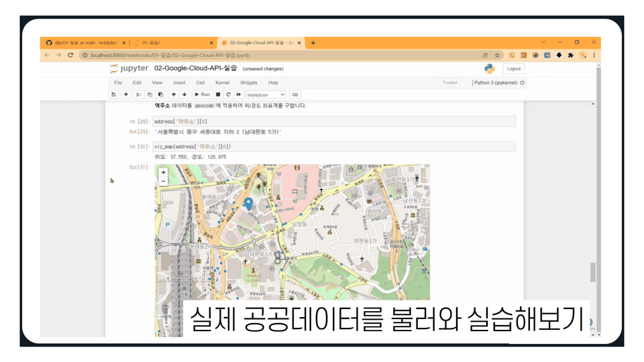Move selected cell down arrow icon

tap(184, 95)
